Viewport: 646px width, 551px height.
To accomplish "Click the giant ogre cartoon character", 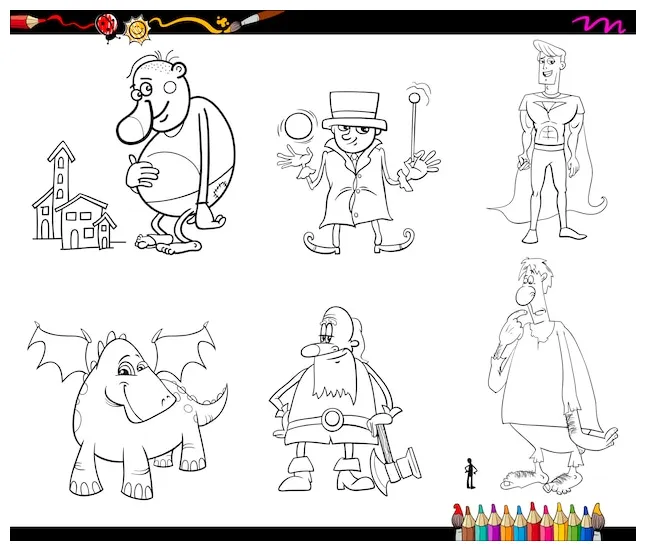I will [175, 152].
